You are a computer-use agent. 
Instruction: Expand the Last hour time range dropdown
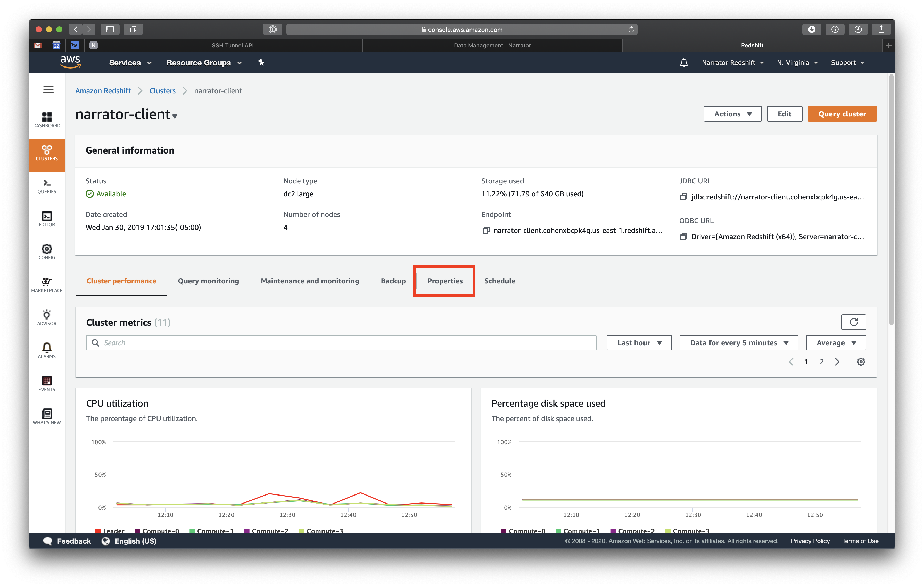point(639,343)
